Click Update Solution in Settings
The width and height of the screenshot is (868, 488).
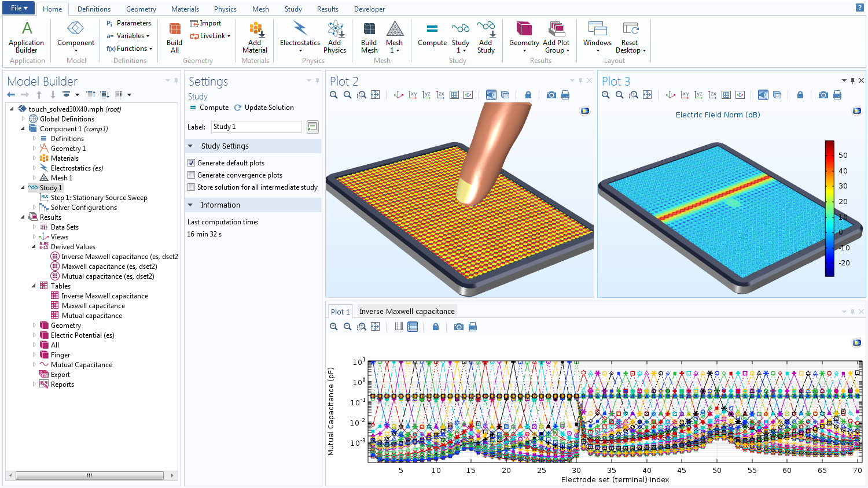264,108
